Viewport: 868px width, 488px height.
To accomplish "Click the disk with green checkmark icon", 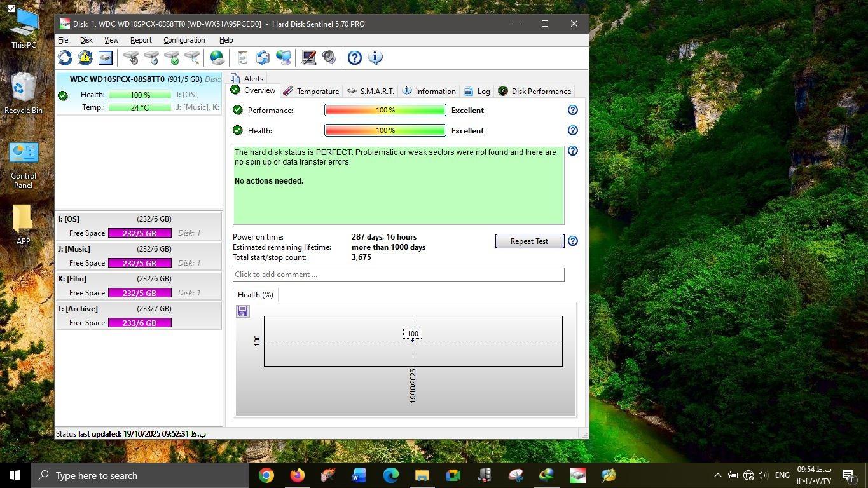I will coord(172,58).
